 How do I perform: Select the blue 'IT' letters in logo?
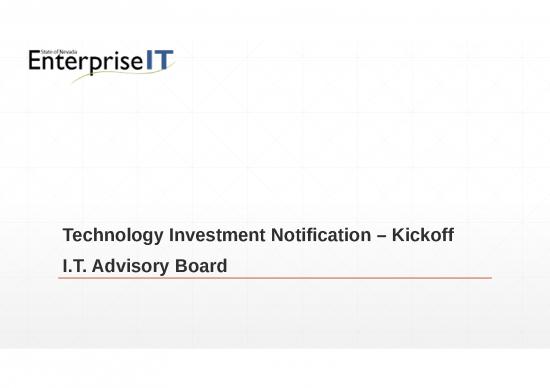160,60
